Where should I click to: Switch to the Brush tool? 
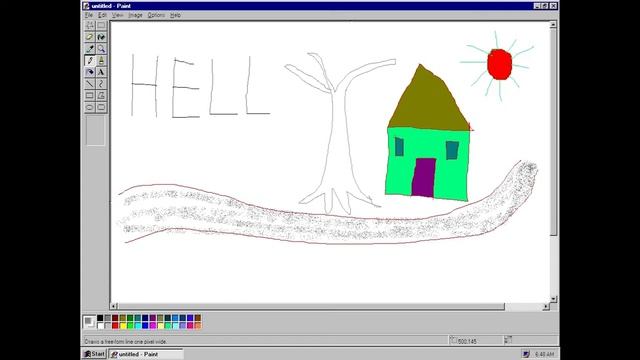[101, 60]
